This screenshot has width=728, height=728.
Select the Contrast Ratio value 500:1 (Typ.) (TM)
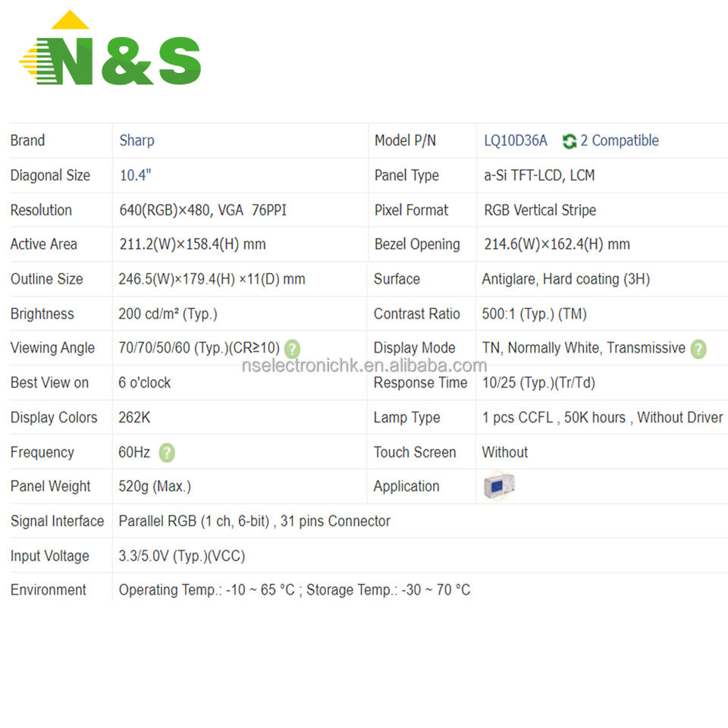[535, 314]
